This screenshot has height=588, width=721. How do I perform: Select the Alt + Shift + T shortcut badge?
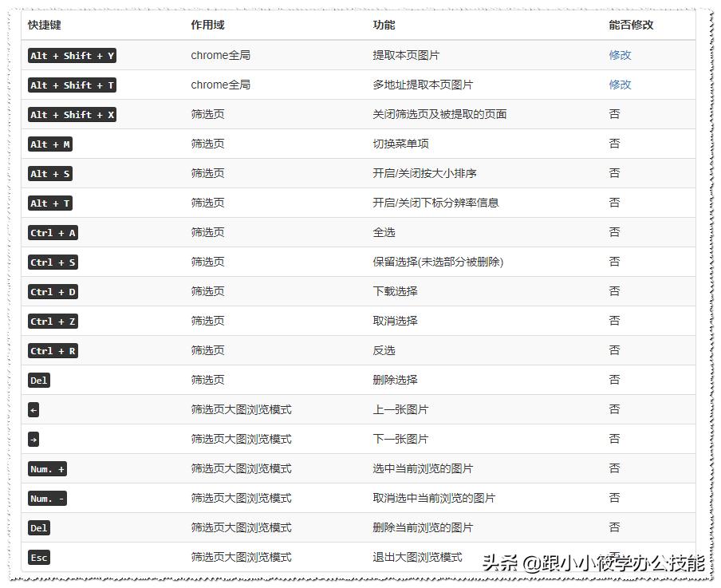pos(72,85)
